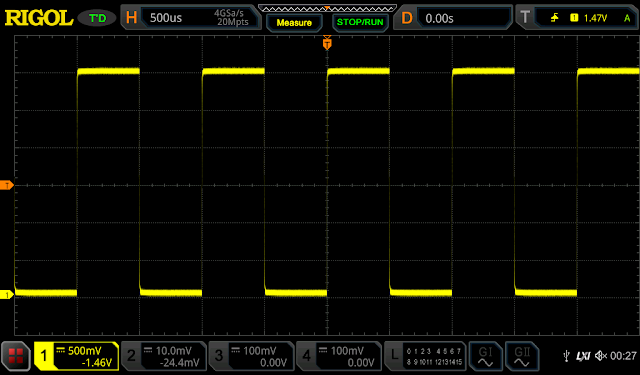Open the logic analyzer L digital channels label

[x=425, y=356]
